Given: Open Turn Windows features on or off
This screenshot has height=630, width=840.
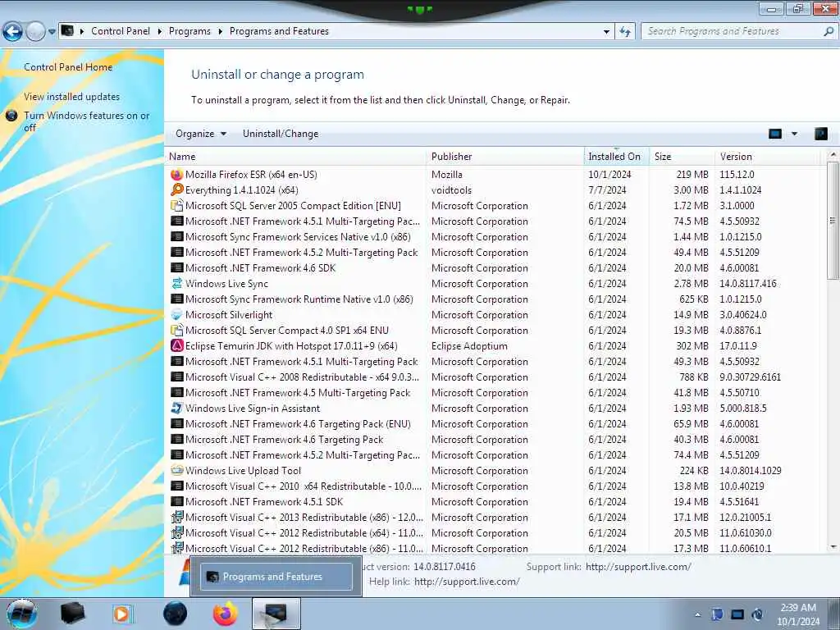Looking at the screenshot, I should tap(86, 121).
